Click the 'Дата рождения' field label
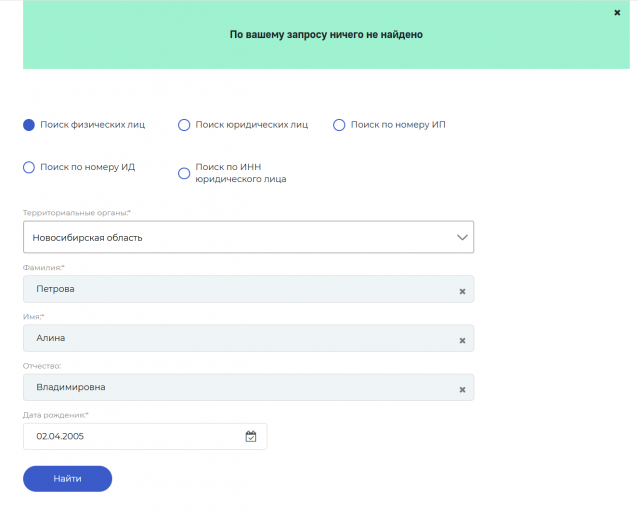Viewport: 638px width, 512px height. point(56,415)
